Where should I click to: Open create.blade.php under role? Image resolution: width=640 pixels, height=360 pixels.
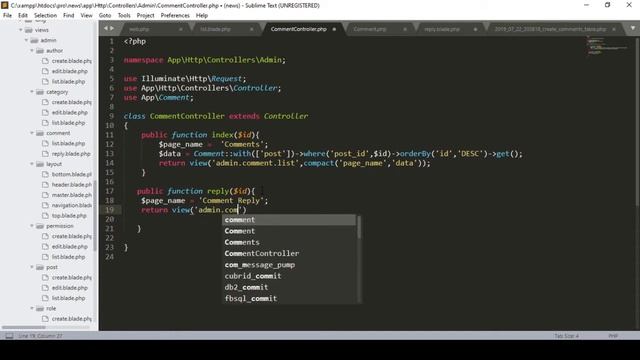(71, 318)
